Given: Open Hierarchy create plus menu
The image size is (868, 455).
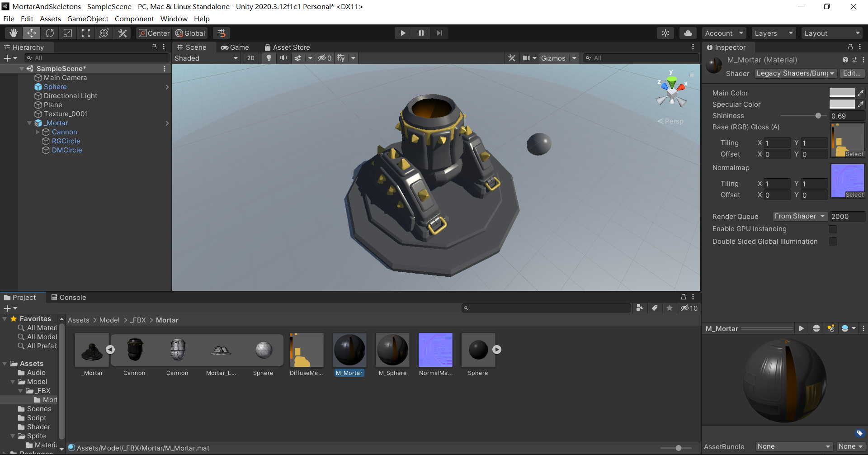Looking at the screenshot, I should tap(10, 58).
